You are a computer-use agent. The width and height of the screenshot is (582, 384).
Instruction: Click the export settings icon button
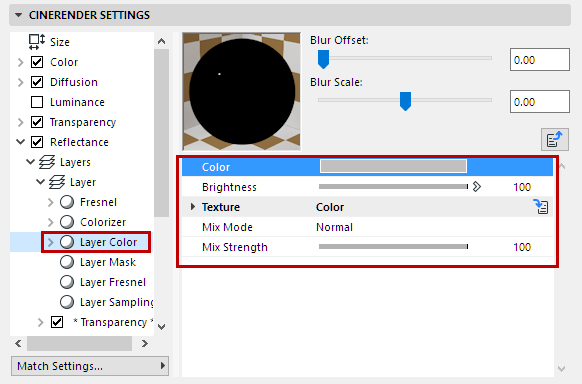point(555,140)
